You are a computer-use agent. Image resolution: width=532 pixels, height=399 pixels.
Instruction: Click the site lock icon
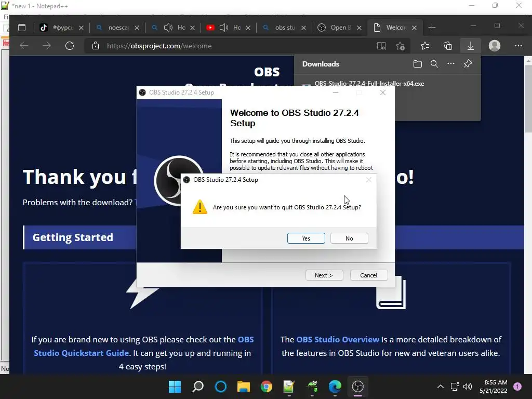[x=96, y=46]
